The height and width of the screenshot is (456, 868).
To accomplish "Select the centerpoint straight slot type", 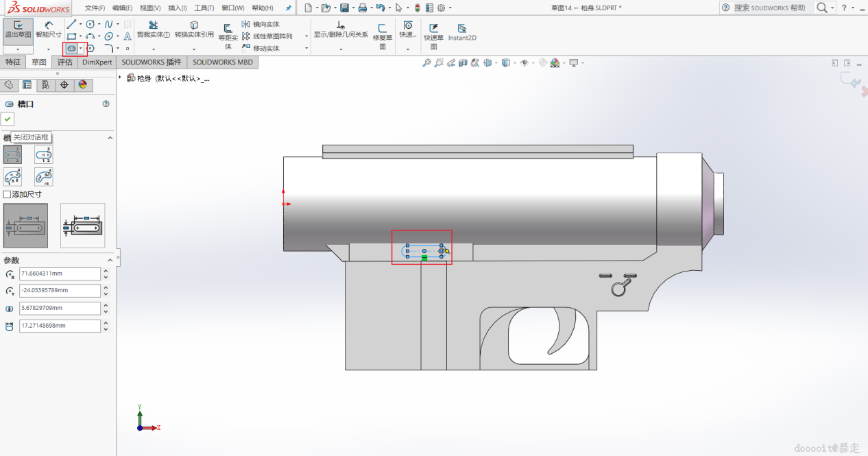I will (44, 154).
